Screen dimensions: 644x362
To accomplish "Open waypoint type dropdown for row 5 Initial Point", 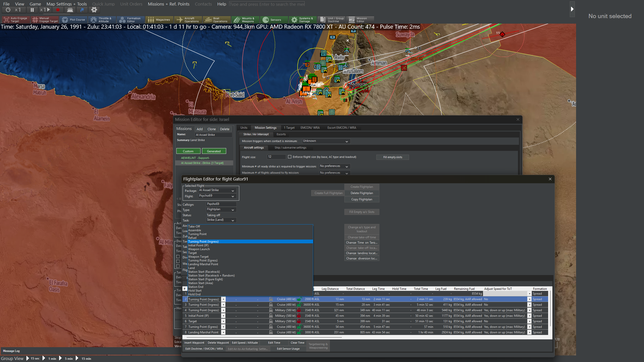I will (x=223, y=316).
